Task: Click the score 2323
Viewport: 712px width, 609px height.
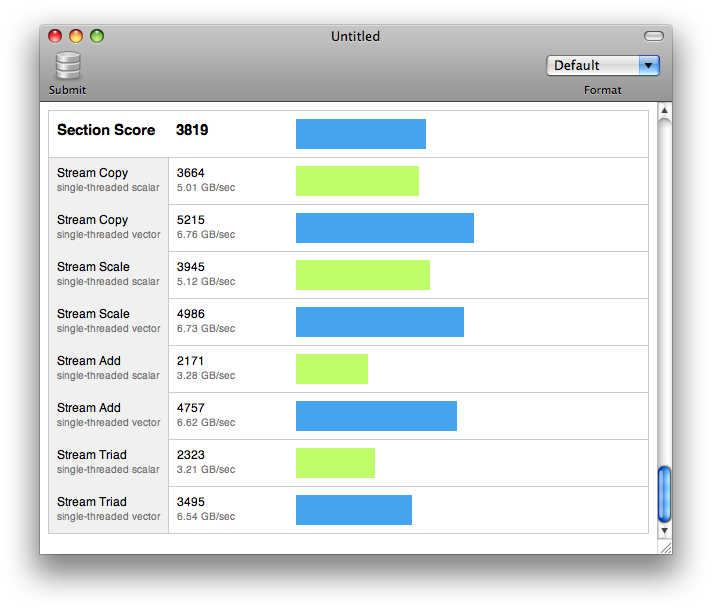Action: (x=191, y=455)
